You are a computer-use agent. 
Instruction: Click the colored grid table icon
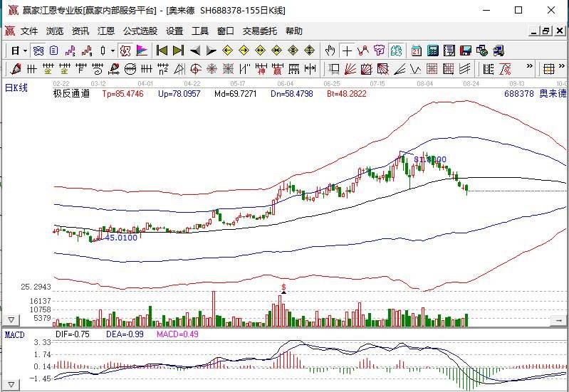pyautogui.click(x=548, y=68)
